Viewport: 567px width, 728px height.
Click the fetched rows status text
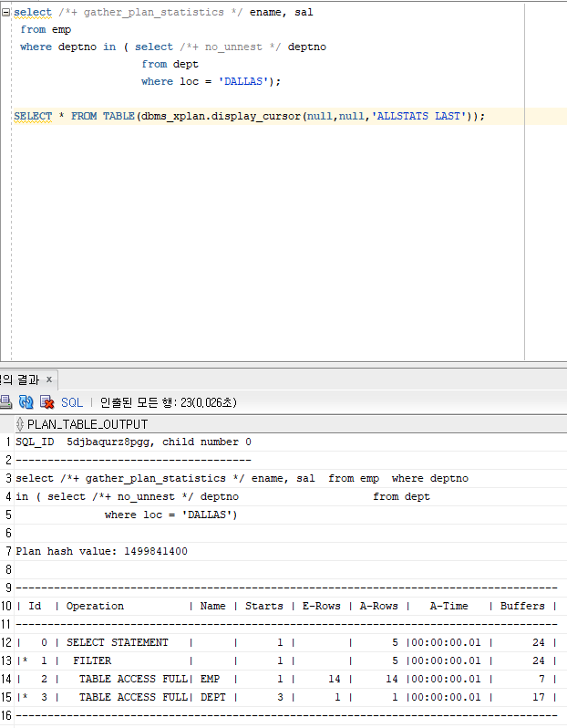pyautogui.click(x=169, y=402)
